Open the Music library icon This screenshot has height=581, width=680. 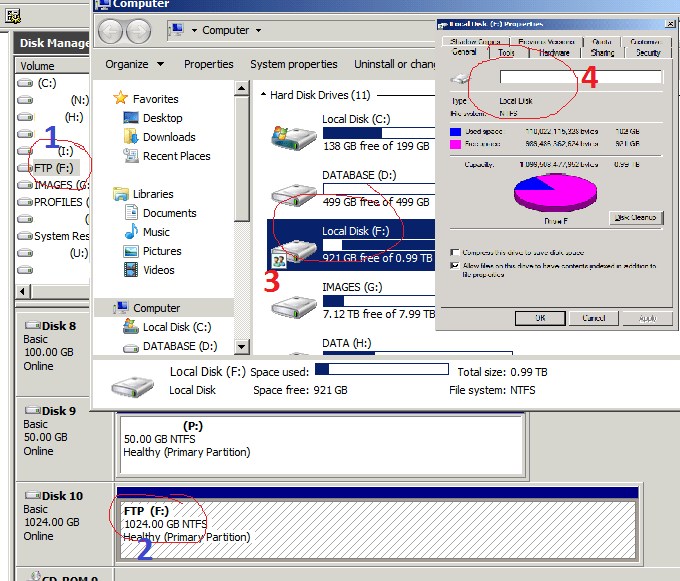[x=131, y=232]
